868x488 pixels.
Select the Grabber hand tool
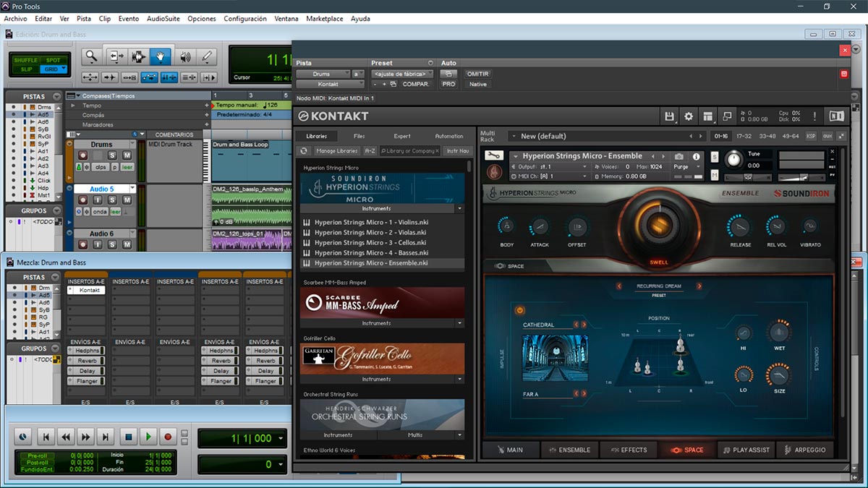160,56
